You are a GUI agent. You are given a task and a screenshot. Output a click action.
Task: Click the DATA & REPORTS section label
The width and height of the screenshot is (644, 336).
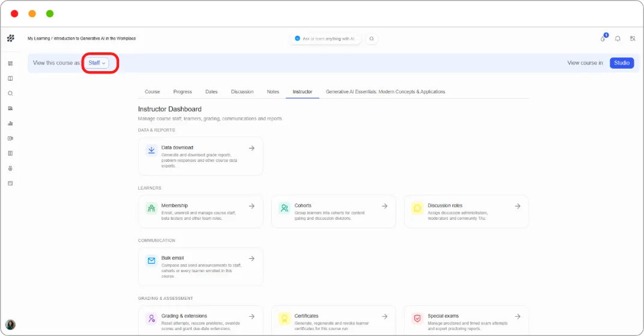pos(156,130)
